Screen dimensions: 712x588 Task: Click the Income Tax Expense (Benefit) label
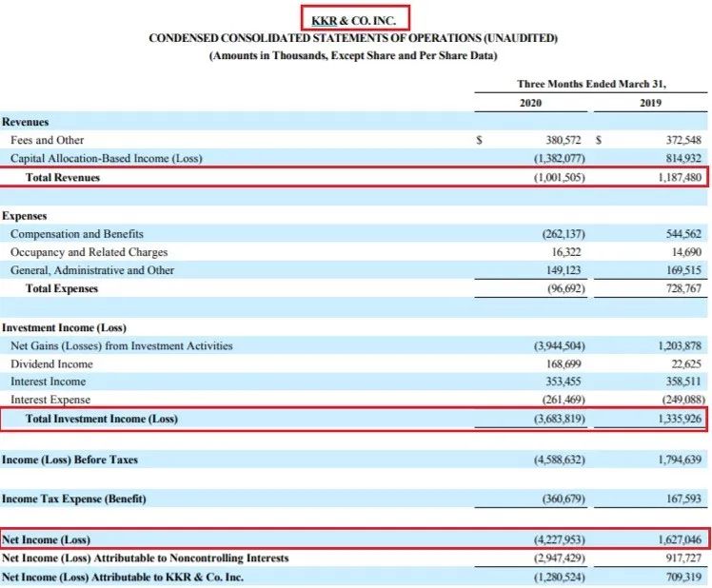click(x=75, y=499)
